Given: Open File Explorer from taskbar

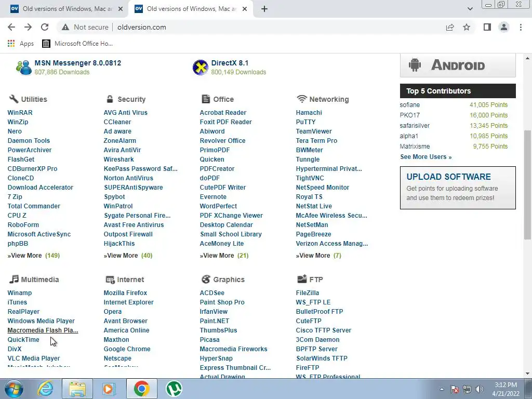Looking at the screenshot, I should [x=77, y=389].
